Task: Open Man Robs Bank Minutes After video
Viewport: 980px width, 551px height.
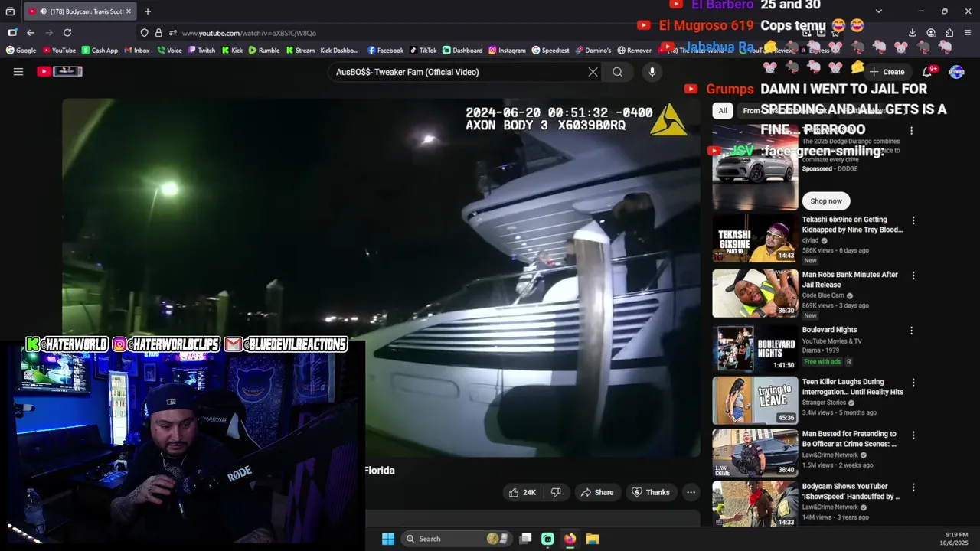Action: pyautogui.click(x=755, y=293)
